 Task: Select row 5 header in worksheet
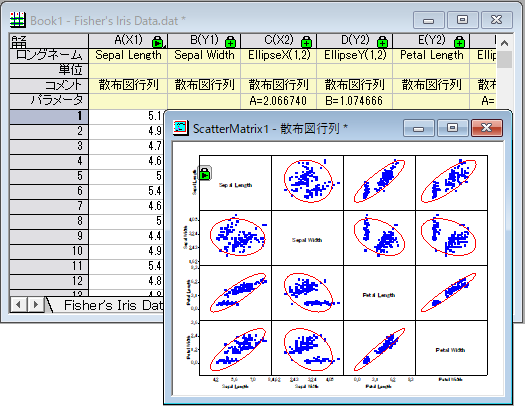pos(49,176)
